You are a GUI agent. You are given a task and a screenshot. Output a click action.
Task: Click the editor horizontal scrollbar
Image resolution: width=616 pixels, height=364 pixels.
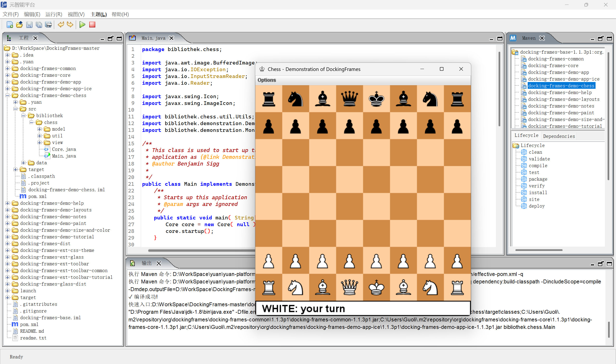(201, 250)
